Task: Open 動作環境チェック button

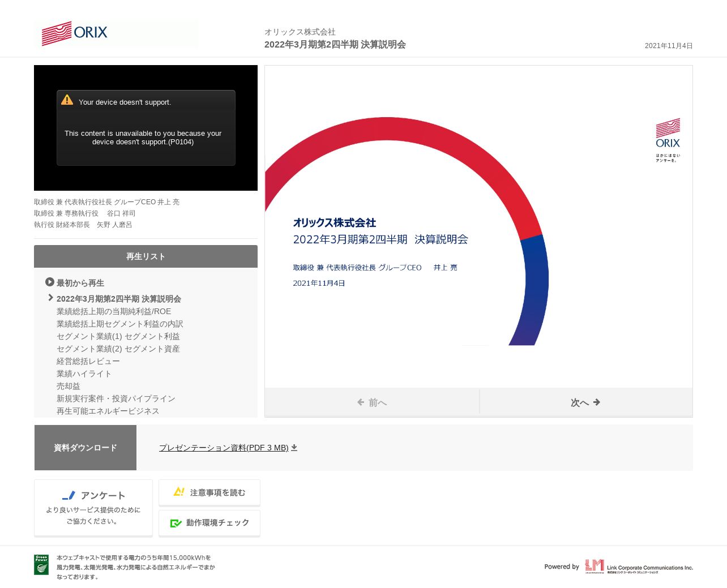Action: coord(209,523)
